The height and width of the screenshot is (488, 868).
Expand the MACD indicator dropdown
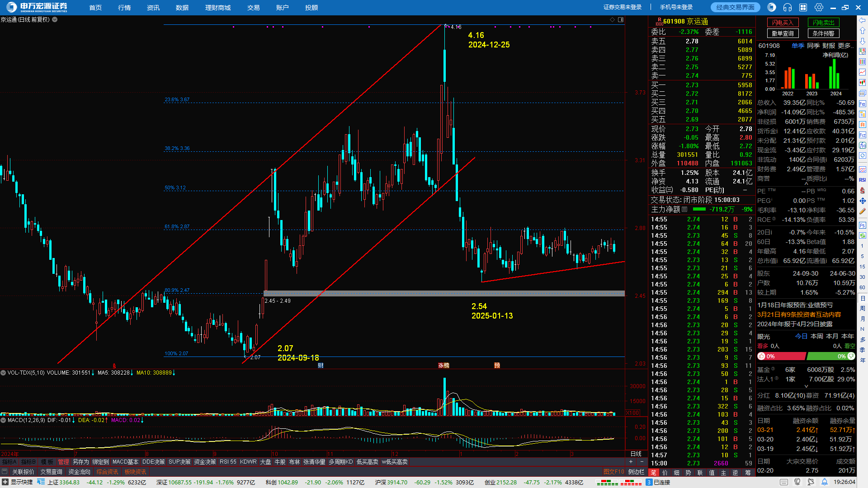click(3, 420)
